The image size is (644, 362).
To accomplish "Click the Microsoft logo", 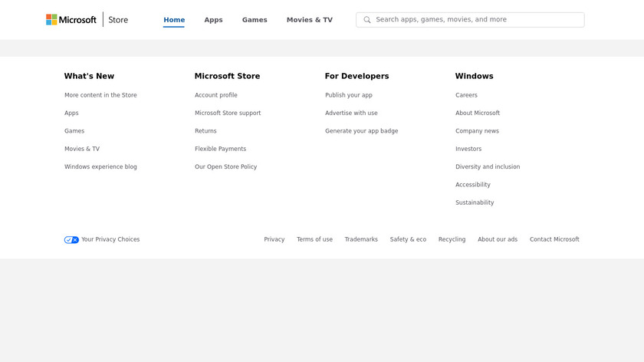I will pyautogui.click(x=71, y=20).
